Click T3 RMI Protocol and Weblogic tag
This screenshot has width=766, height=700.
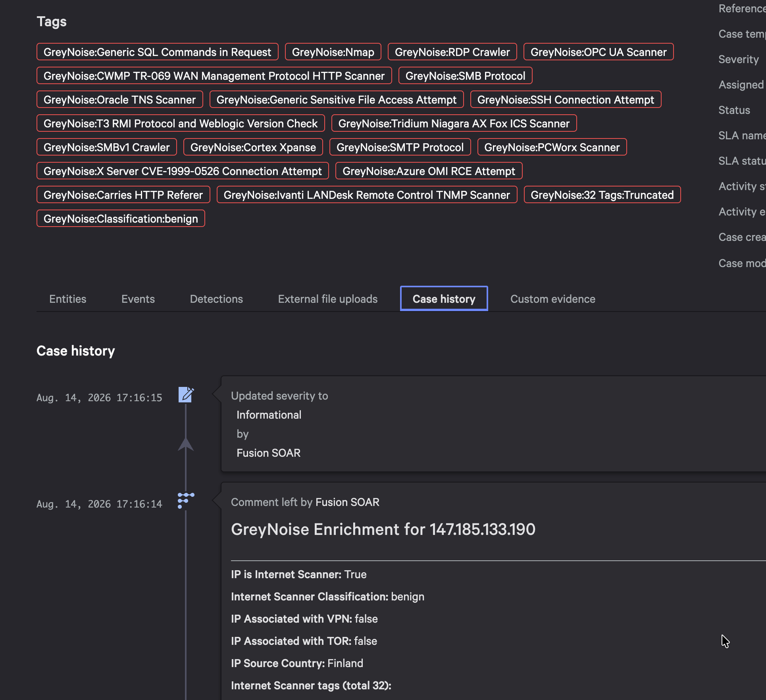(x=181, y=123)
